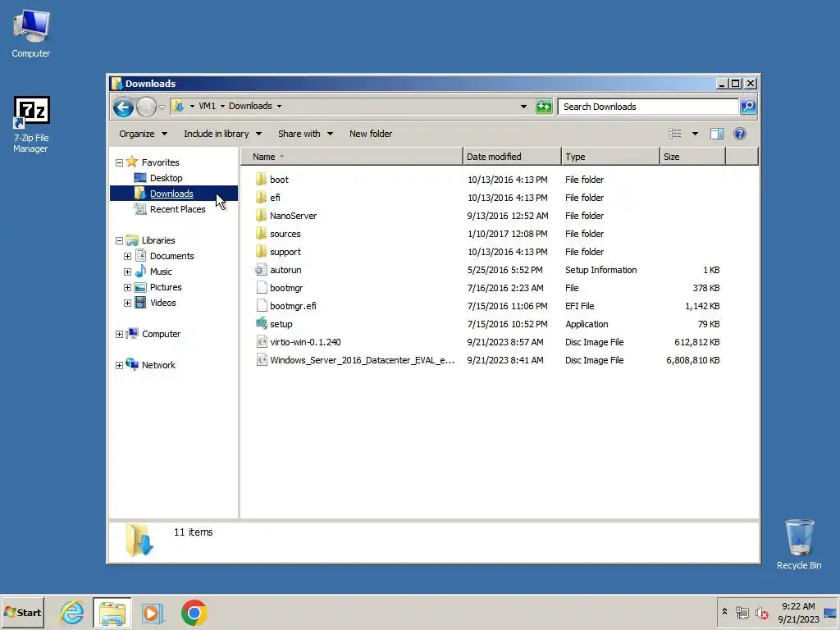Click Downloads in the address breadcrumb
This screenshot has width=840, height=630.
[x=250, y=106]
